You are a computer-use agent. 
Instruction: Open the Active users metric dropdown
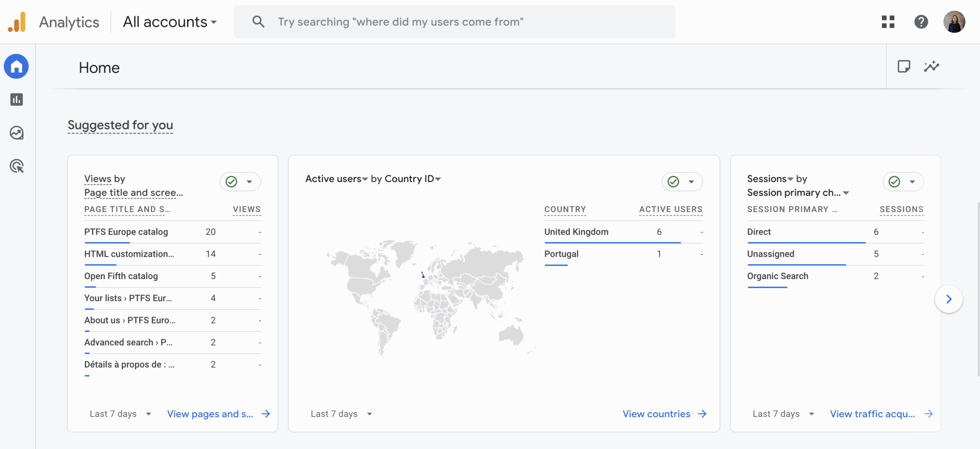336,179
